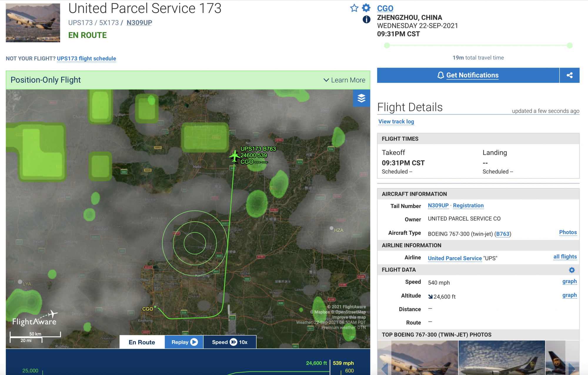
Task: Open the aircraft Photos link
Action: click(x=568, y=232)
